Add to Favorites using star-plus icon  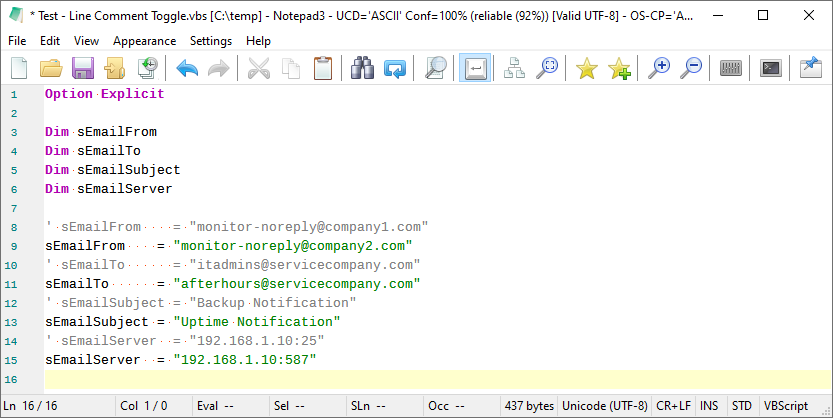point(619,69)
